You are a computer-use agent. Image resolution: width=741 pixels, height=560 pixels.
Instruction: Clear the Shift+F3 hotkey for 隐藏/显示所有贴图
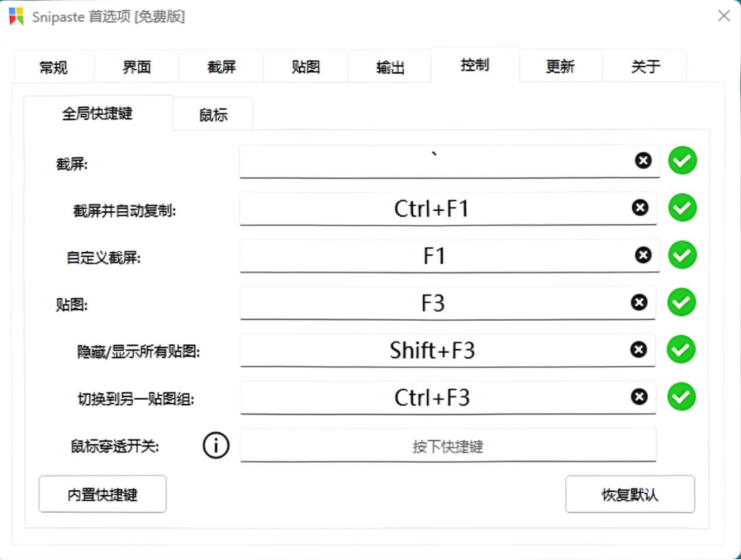click(x=639, y=350)
